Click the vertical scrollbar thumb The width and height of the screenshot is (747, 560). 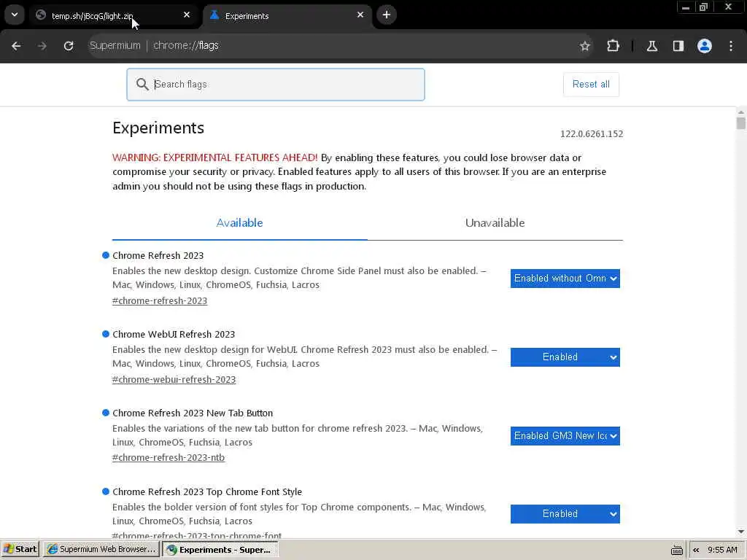[741, 123]
